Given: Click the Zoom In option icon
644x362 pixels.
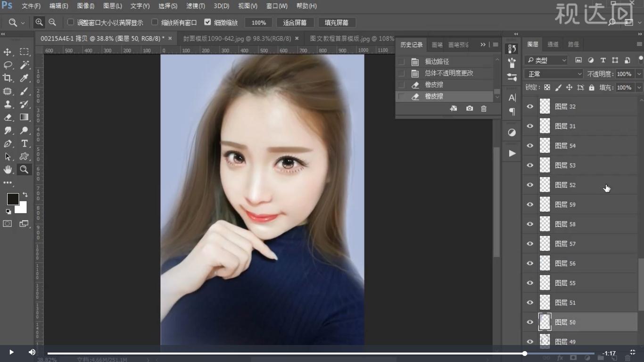Looking at the screenshot, I should coord(39,22).
